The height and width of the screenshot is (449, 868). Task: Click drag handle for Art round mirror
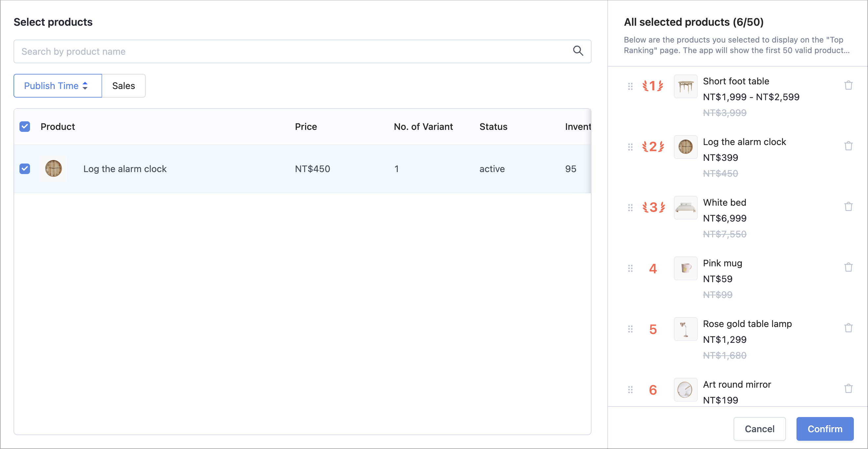click(630, 390)
